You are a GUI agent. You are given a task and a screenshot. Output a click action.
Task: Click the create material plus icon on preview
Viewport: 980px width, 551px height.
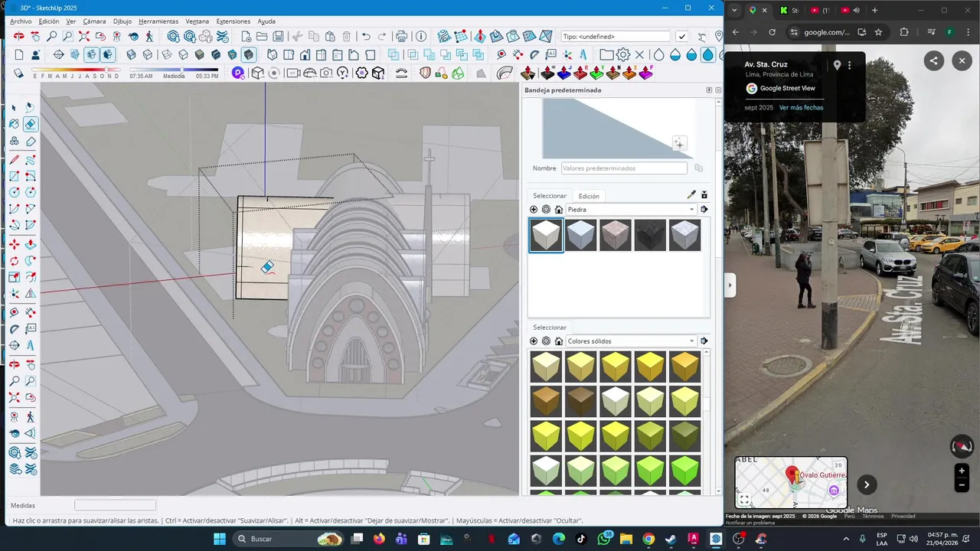[679, 143]
